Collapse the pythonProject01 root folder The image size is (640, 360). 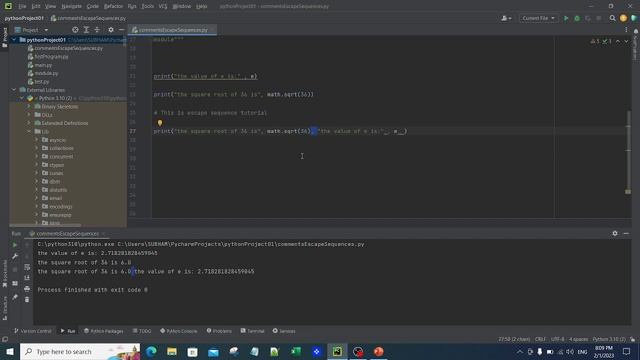[14, 40]
